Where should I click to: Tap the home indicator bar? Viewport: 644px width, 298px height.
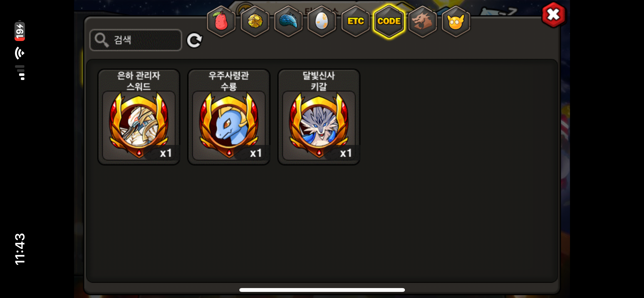tap(322, 290)
